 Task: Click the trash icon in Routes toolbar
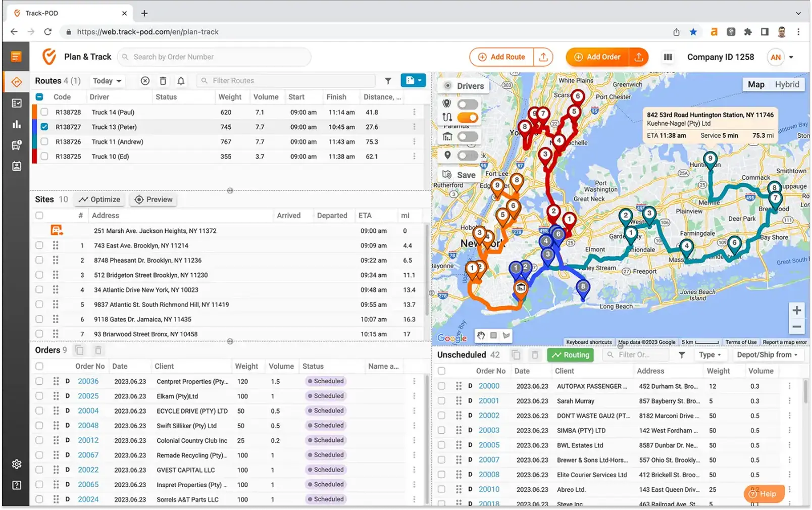pos(163,81)
